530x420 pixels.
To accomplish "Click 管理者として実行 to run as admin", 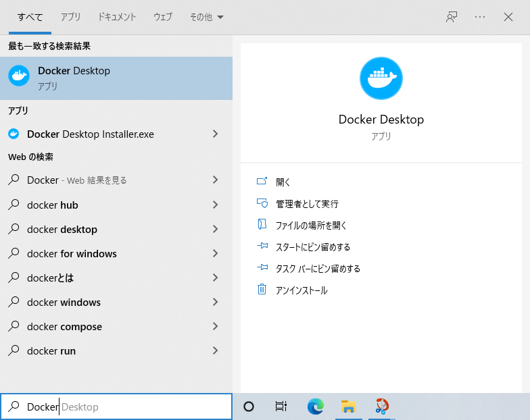I will (306, 204).
